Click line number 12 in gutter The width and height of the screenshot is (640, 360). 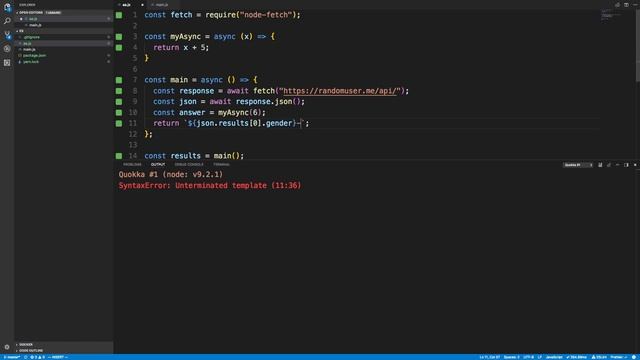click(133, 134)
